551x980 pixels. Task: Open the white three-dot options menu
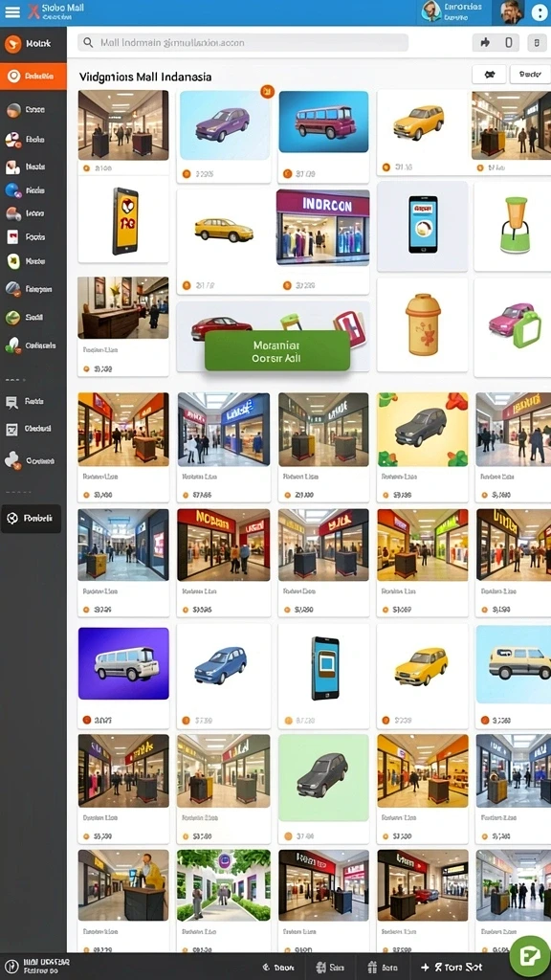click(539, 12)
